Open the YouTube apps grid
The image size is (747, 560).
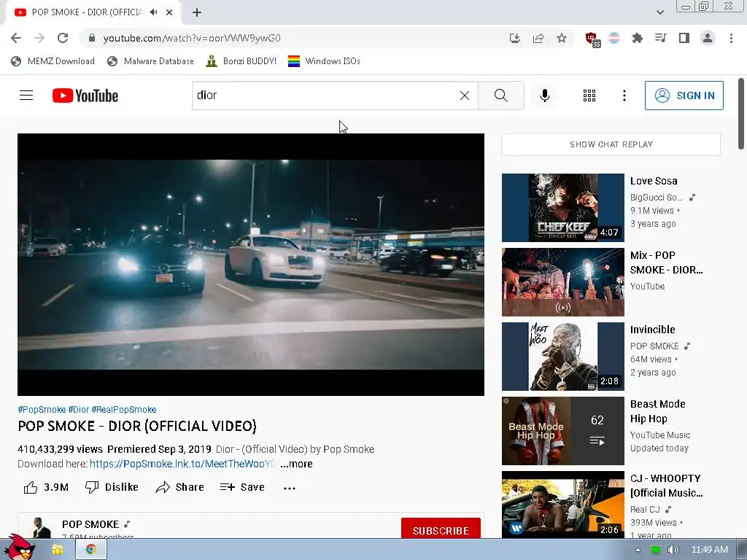click(x=589, y=96)
